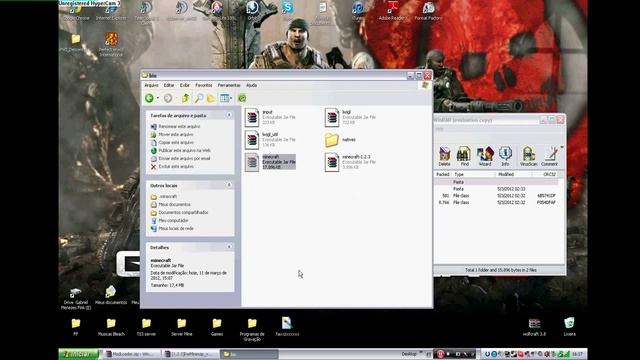Open the Format Factory desktop shortcut
Screen dimensions: 640x360
tap(428, 11)
